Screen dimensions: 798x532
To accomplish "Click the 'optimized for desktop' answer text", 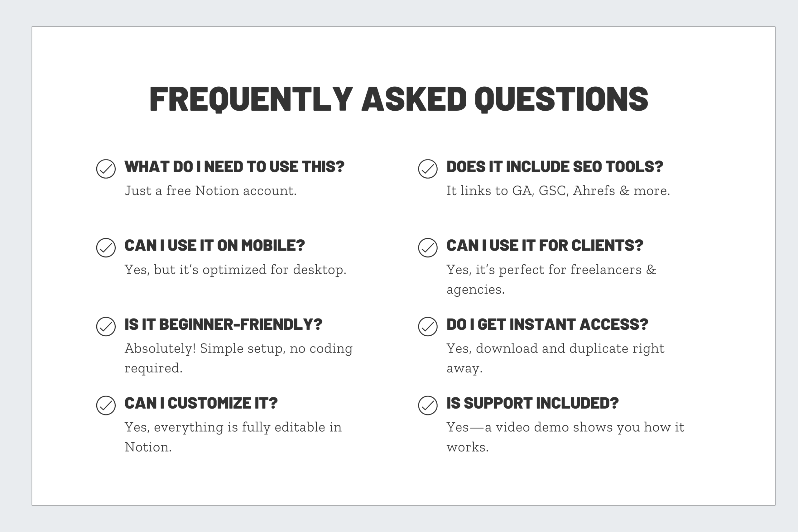I will [235, 270].
